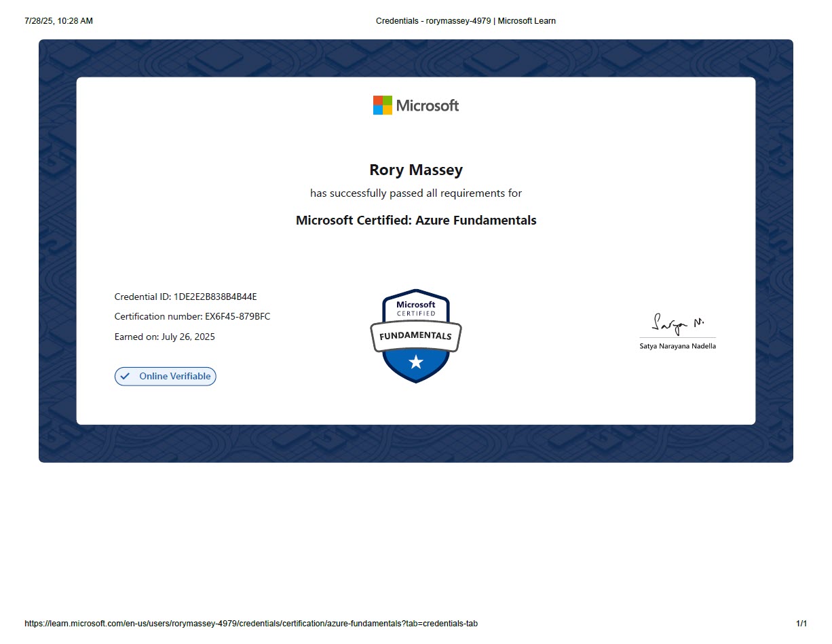Click the 'has successfully passed all requirements' text

pos(415,193)
